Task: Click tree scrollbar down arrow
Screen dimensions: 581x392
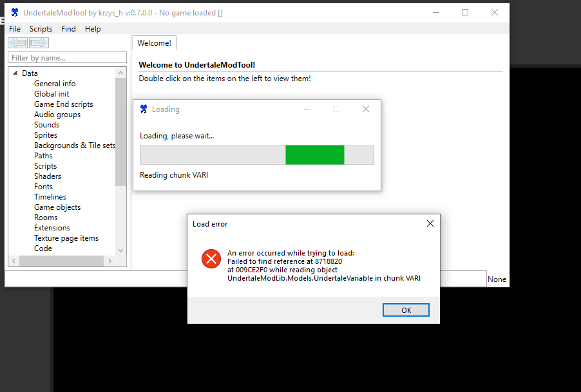Action: point(121,250)
